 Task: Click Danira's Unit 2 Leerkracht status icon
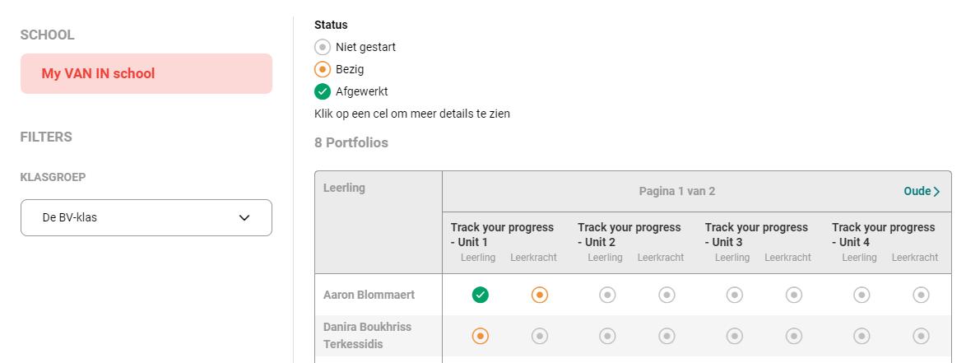click(x=666, y=336)
